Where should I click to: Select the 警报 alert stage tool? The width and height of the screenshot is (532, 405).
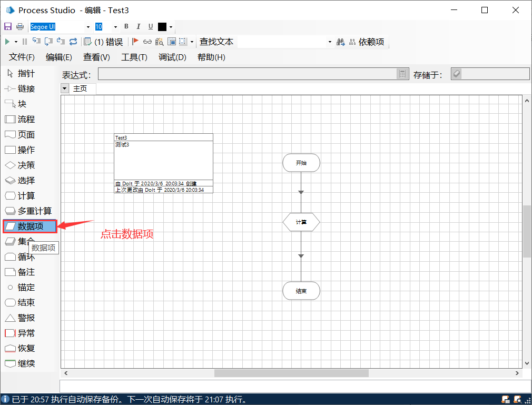[x=19, y=318]
